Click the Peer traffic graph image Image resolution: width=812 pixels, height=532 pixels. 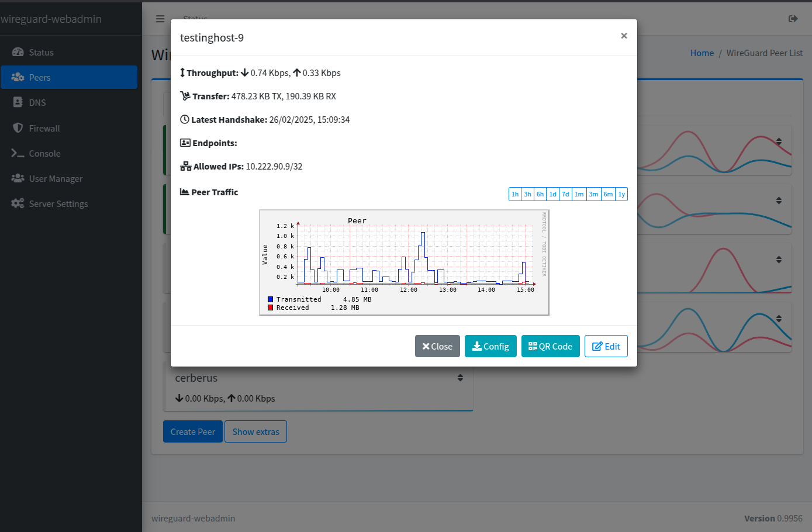[x=404, y=262]
